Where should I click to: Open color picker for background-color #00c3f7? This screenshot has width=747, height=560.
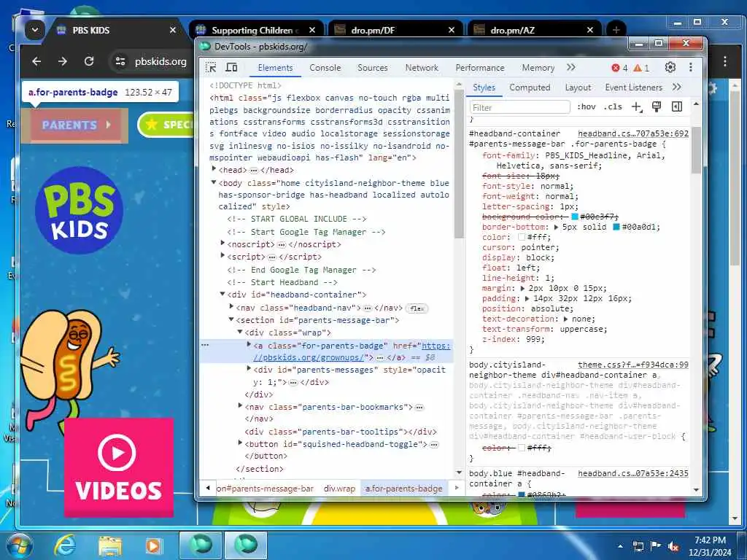coord(575,217)
